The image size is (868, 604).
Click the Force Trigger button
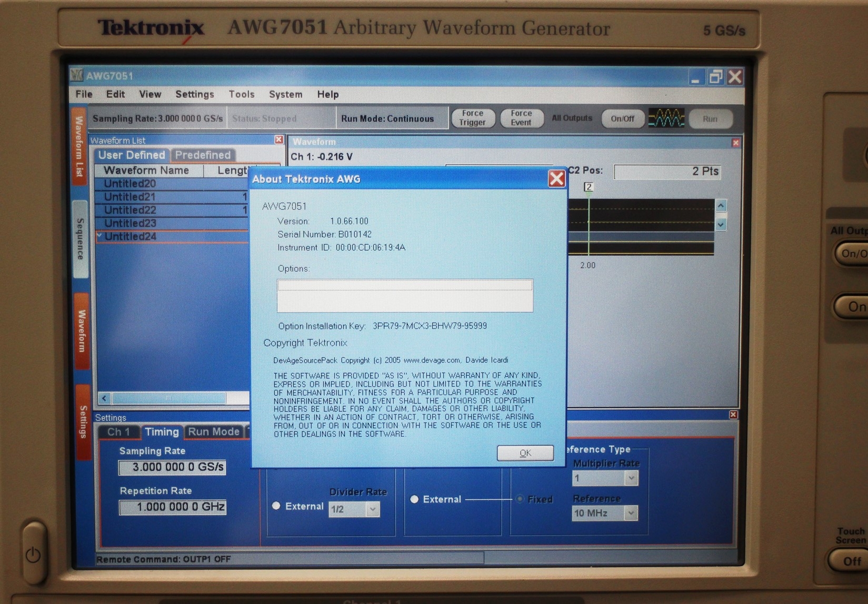[473, 118]
